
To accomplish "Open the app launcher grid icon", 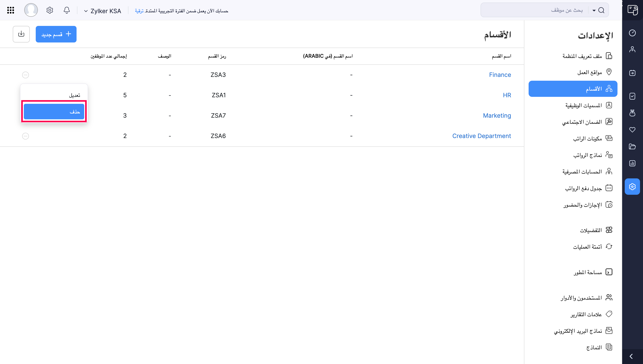I will (10, 10).
